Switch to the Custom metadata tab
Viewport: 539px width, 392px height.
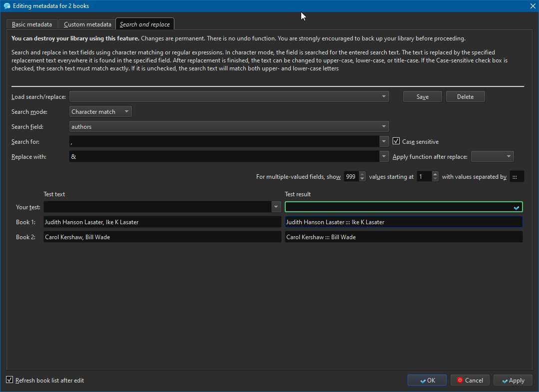tap(87, 24)
